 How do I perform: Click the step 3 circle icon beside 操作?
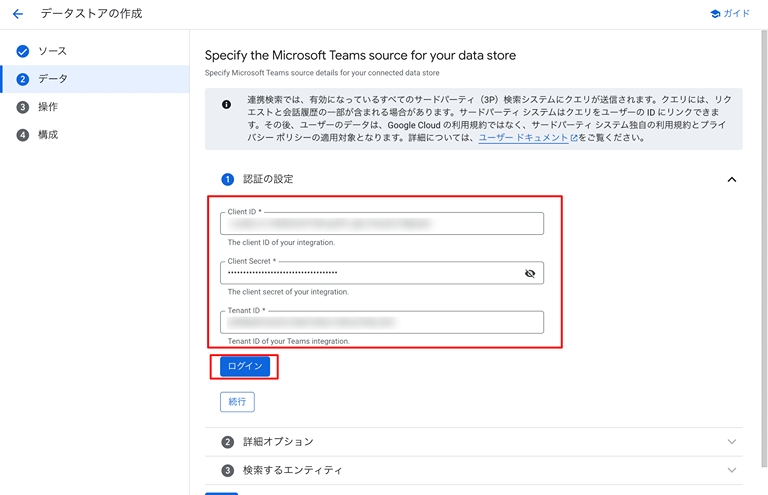pyautogui.click(x=23, y=107)
